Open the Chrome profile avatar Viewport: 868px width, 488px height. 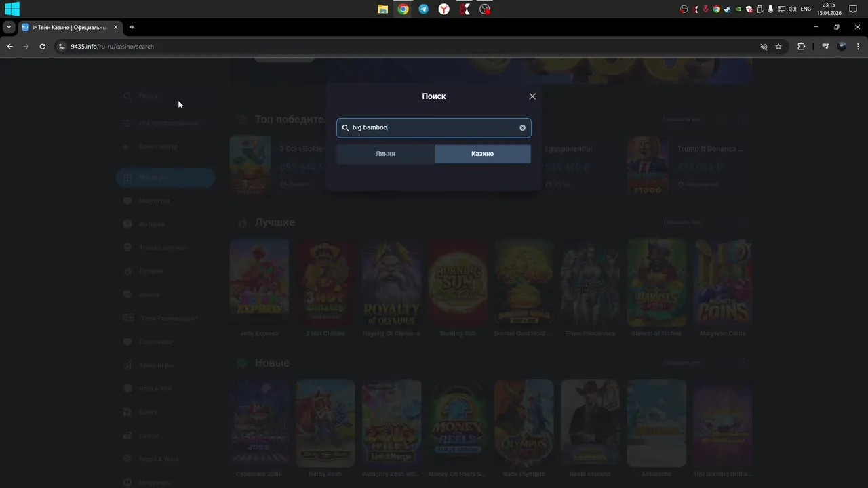[842, 47]
